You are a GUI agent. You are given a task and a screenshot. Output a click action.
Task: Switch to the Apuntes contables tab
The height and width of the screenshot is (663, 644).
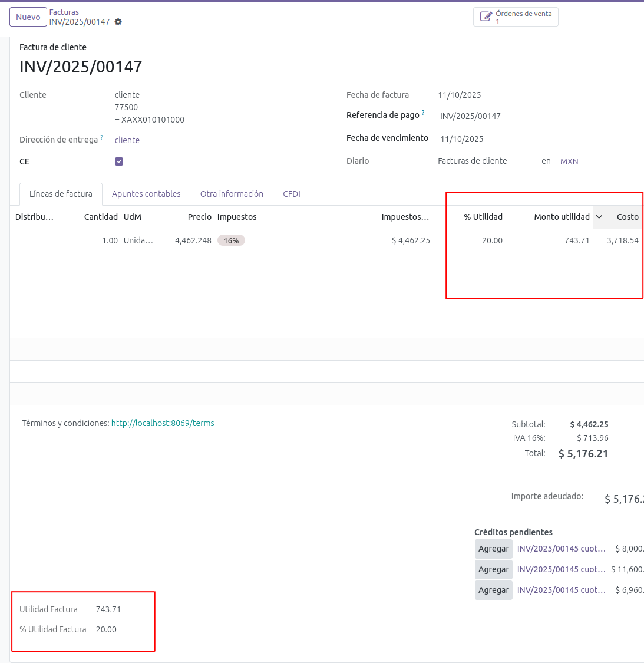pos(146,194)
